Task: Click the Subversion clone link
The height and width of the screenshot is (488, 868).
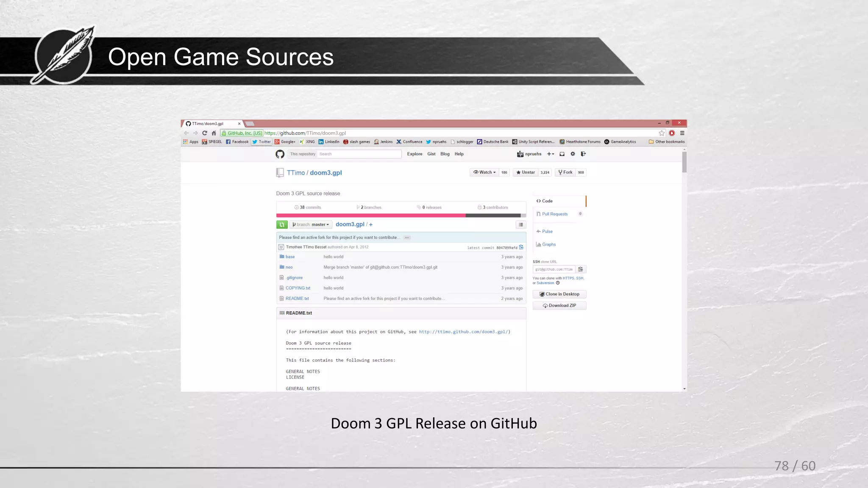Action: click(x=545, y=283)
